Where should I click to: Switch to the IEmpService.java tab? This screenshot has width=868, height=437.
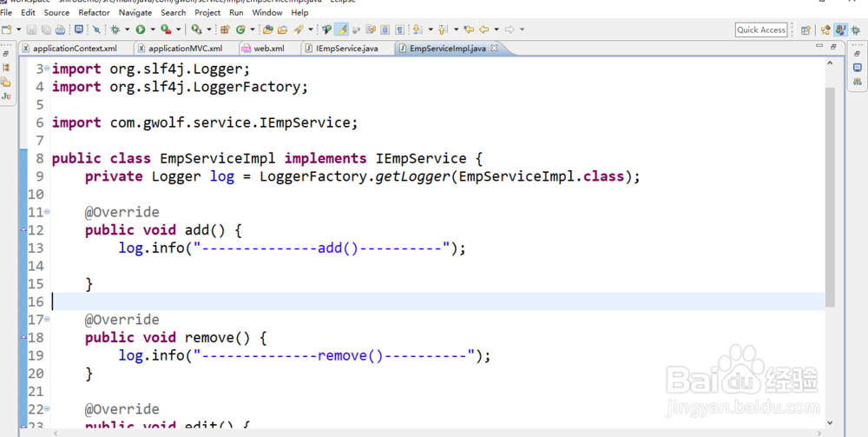(346, 48)
